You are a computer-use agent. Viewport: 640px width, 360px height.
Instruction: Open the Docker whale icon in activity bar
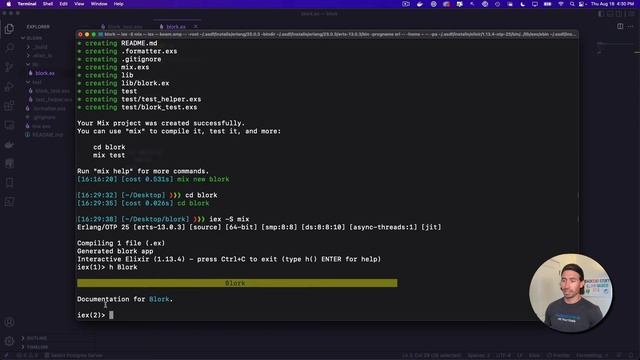pos(9,144)
